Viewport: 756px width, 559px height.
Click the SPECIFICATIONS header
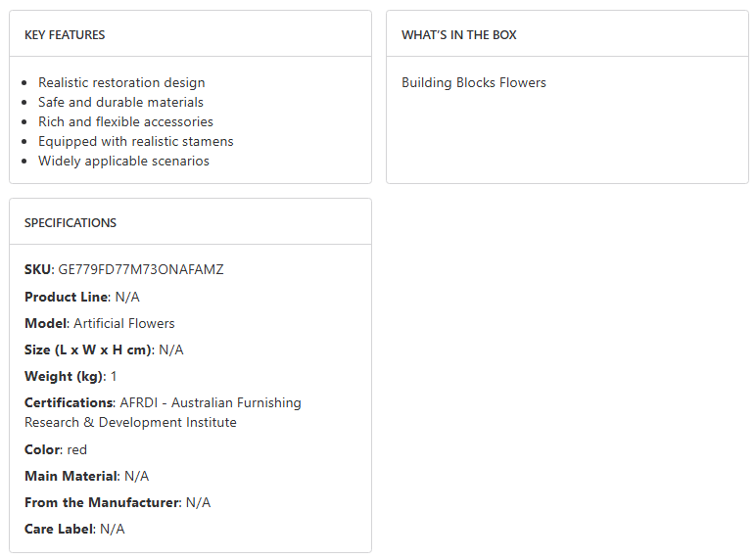[x=71, y=223]
